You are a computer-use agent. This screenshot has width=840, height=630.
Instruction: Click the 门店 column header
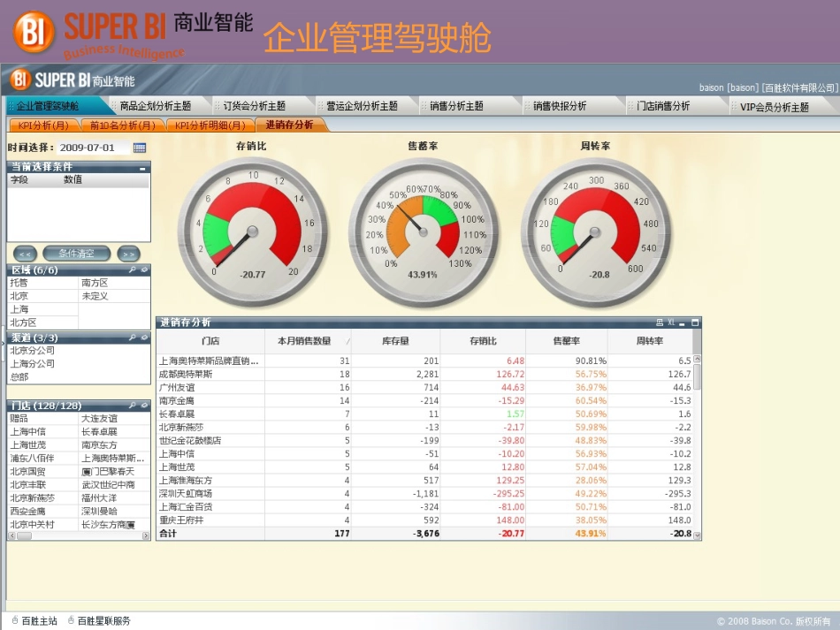click(210, 341)
